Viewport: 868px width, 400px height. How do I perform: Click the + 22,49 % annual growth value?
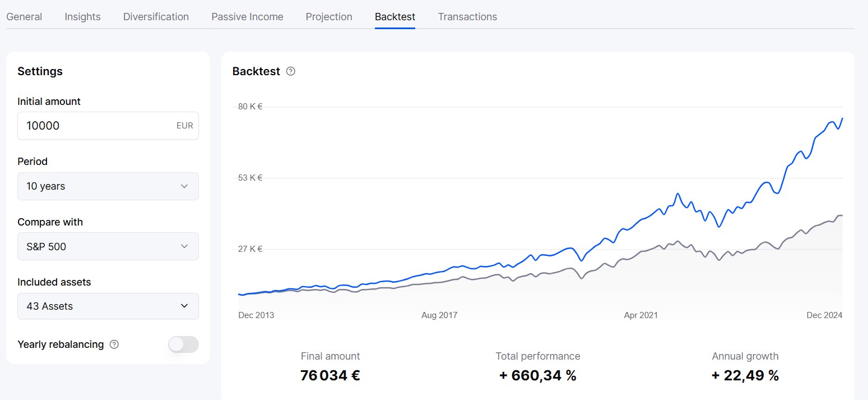pyautogui.click(x=745, y=375)
